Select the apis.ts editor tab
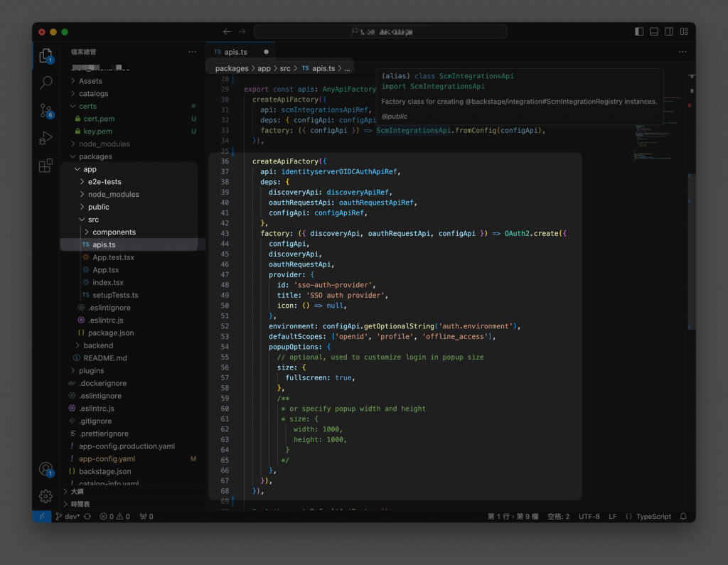728x565 pixels. (x=235, y=52)
